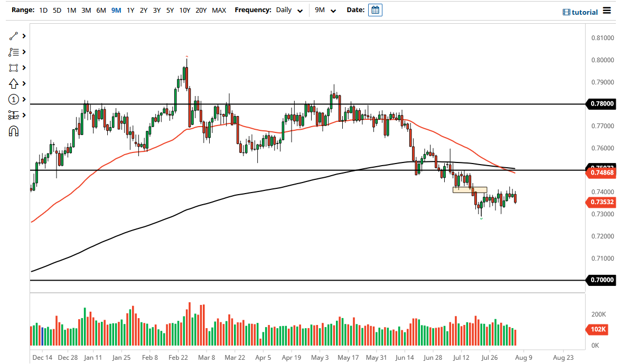Click the Dec 14 date axis label
The width and height of the screenshot is (618, 364).
[x=42, y=357]
